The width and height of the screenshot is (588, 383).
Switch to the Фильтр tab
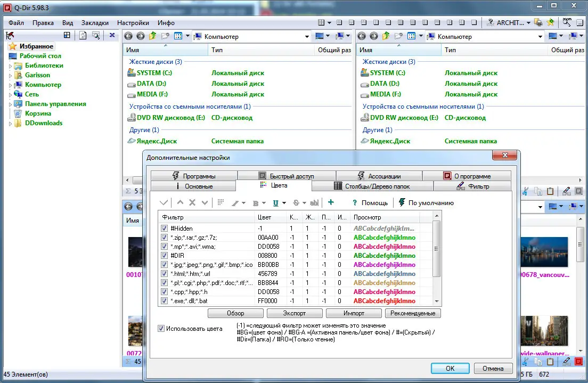click(x=472, y=186)
